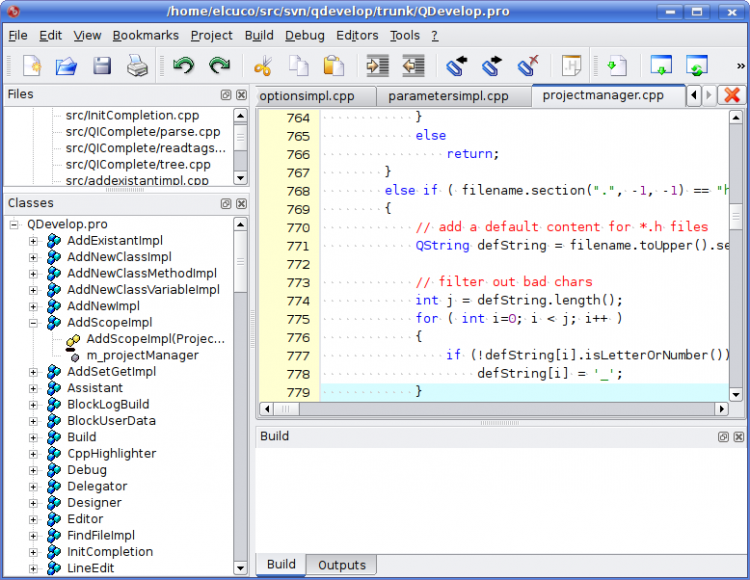The height and width of the screenshot is (580, 750).
Task: Save the file using the floppy disk icon
Action: click(x=102, y=67)
